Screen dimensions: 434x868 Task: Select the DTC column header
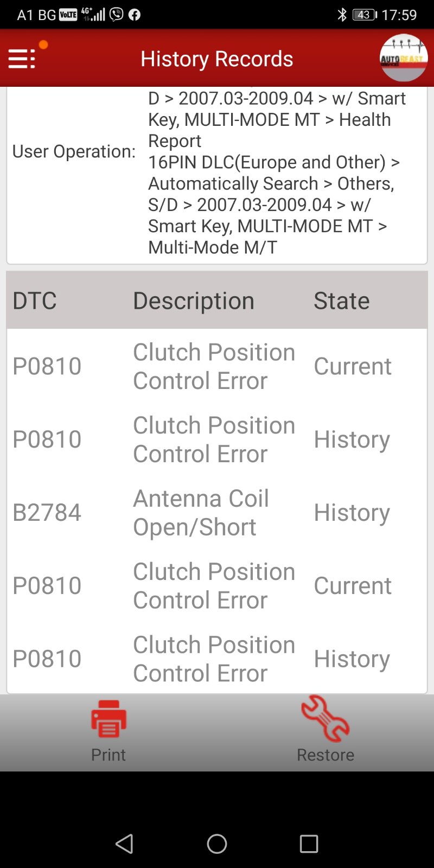click(35, 301)
